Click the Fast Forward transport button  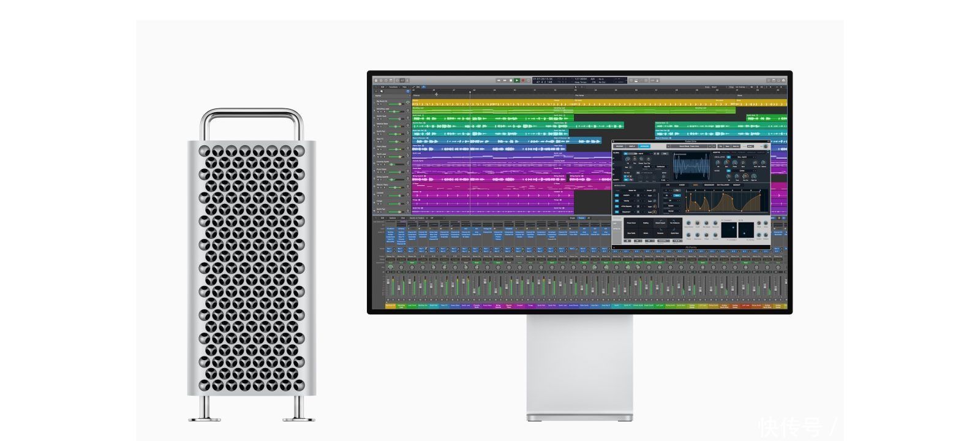[505, 80]
